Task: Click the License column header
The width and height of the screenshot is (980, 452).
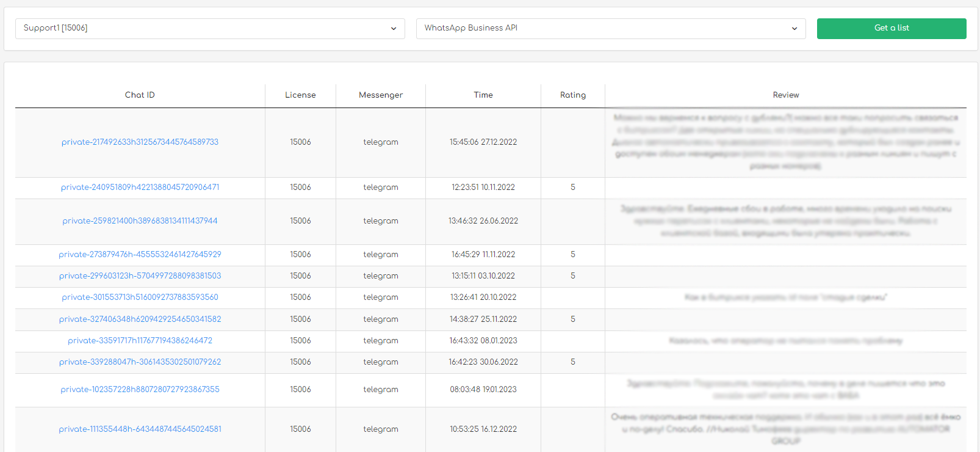Action: [300, 95]
